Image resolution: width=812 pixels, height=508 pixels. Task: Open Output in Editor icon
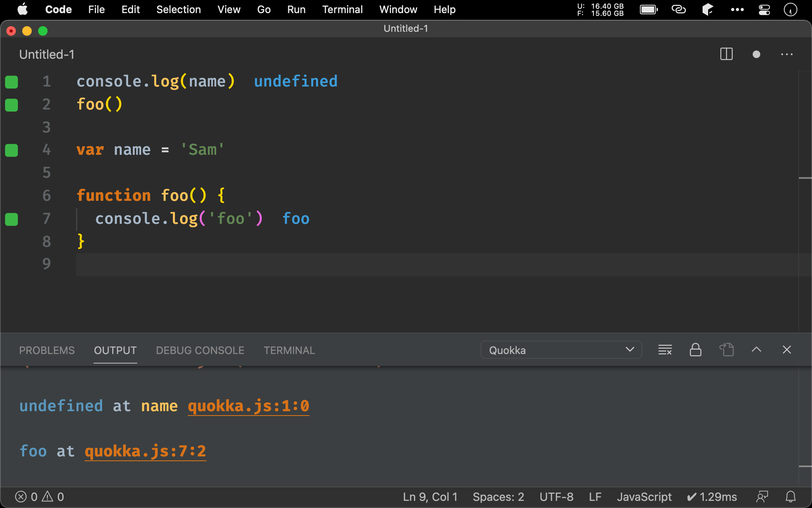pyautogui.click(x=726, y=350)
